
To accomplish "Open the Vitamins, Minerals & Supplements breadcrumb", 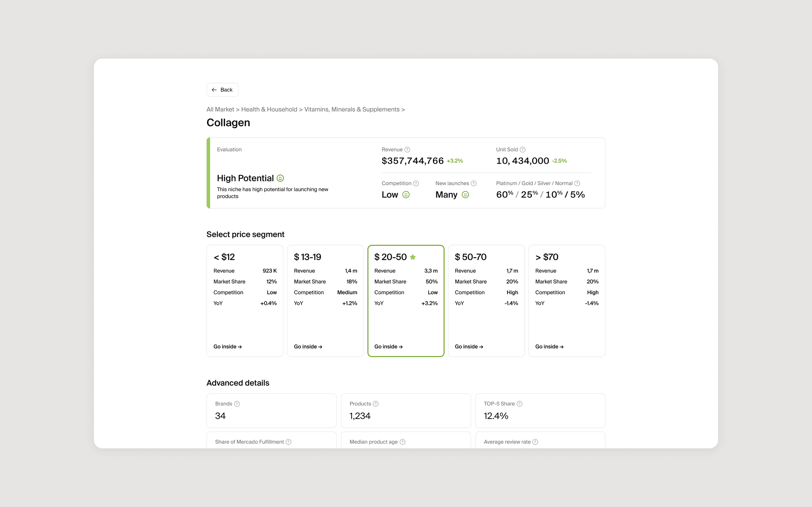I will pyautogui.click(x=352, y=110).
